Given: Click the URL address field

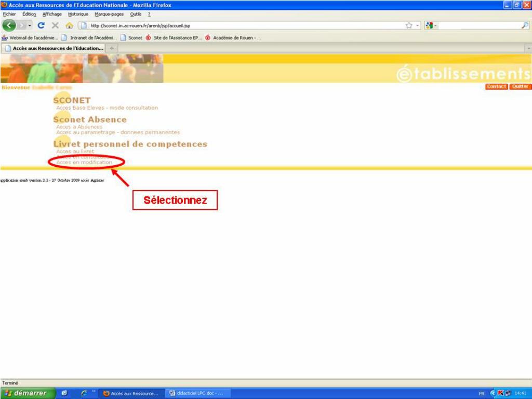Looking at the screenshot, I should pyautogui.click(x=244, y=25).
